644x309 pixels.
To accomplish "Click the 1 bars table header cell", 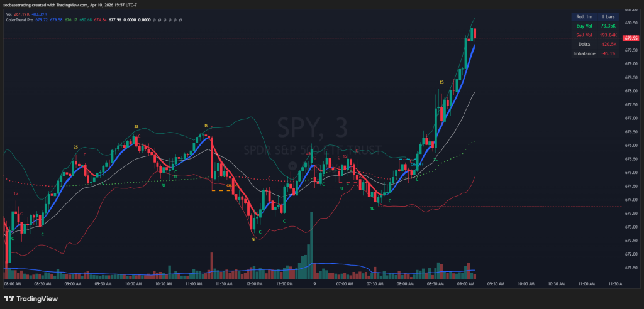I will coord(608,16).
